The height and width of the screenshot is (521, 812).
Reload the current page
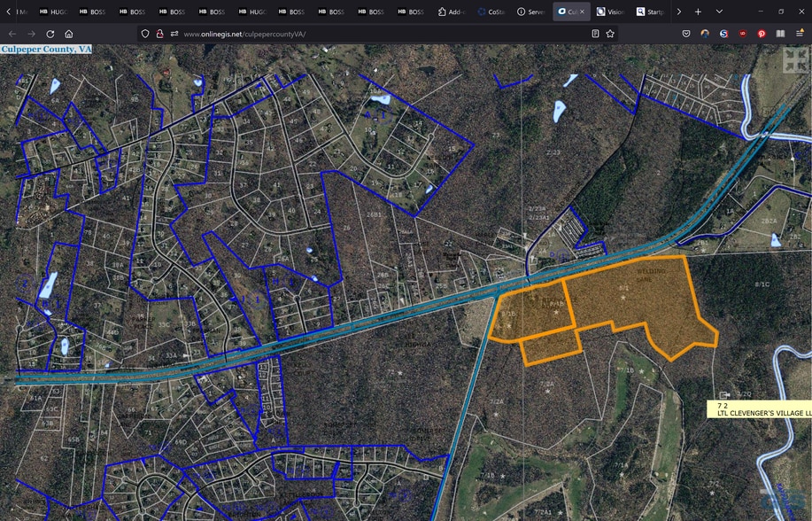click(x=50, y=34)
